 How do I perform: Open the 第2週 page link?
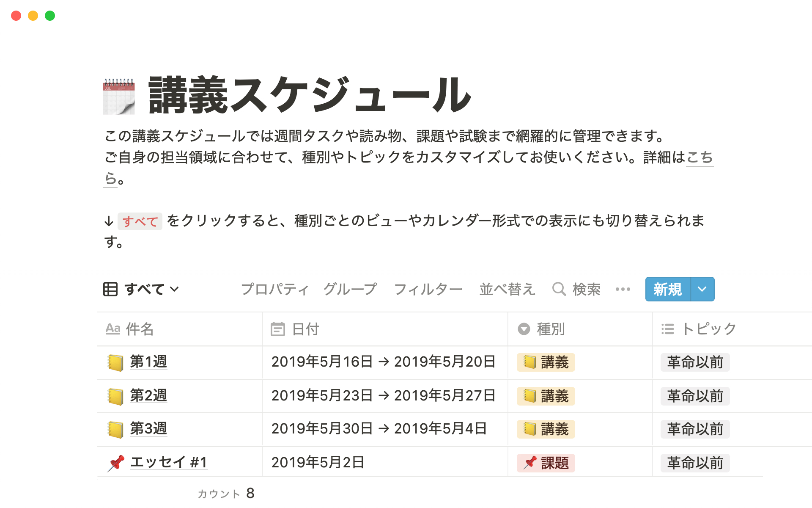pos(148,395)
